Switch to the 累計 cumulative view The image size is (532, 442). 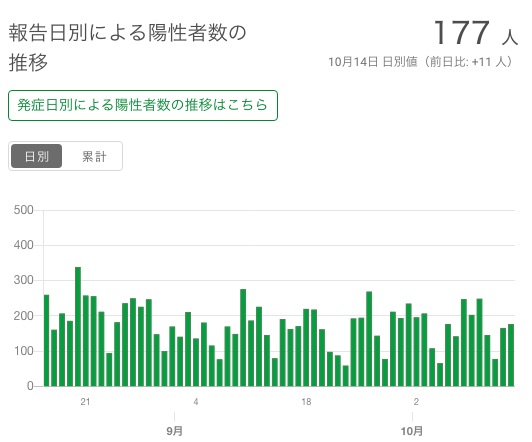(94, 156)
